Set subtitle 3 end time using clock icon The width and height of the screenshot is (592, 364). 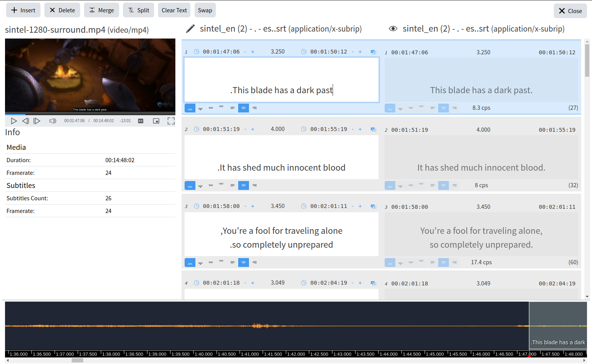[x=304, y=206]
